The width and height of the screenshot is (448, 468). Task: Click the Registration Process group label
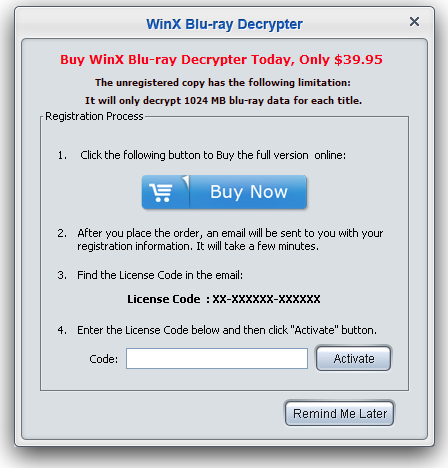pos(94,116)
